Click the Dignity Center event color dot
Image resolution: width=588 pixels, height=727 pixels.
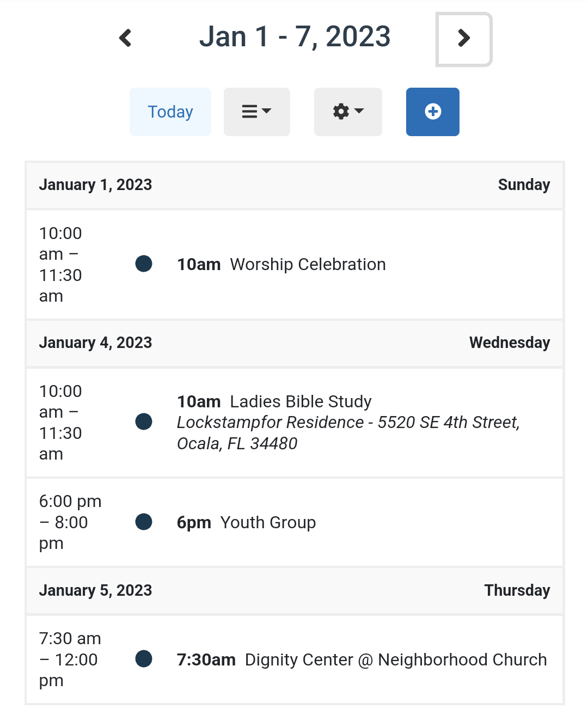click(x=144, y=659)
